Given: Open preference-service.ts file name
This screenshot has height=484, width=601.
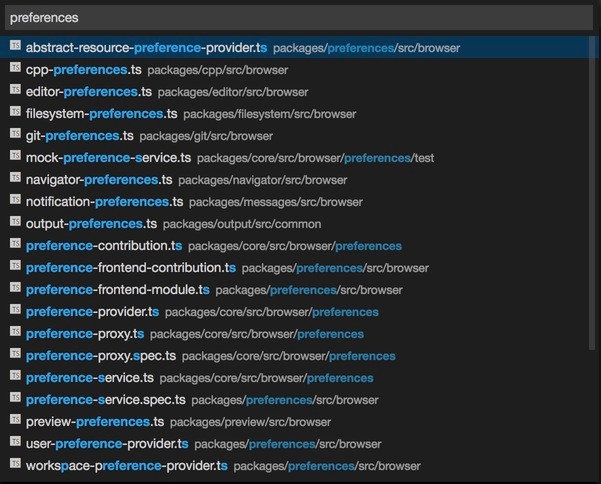Looking at the screenshot, I should 90,377.
